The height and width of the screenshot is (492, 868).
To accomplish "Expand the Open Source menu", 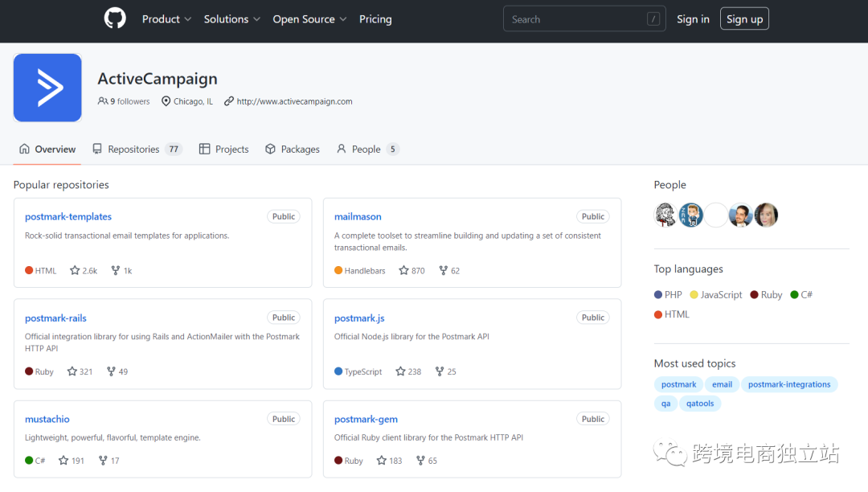I will (x=309, y=18).
